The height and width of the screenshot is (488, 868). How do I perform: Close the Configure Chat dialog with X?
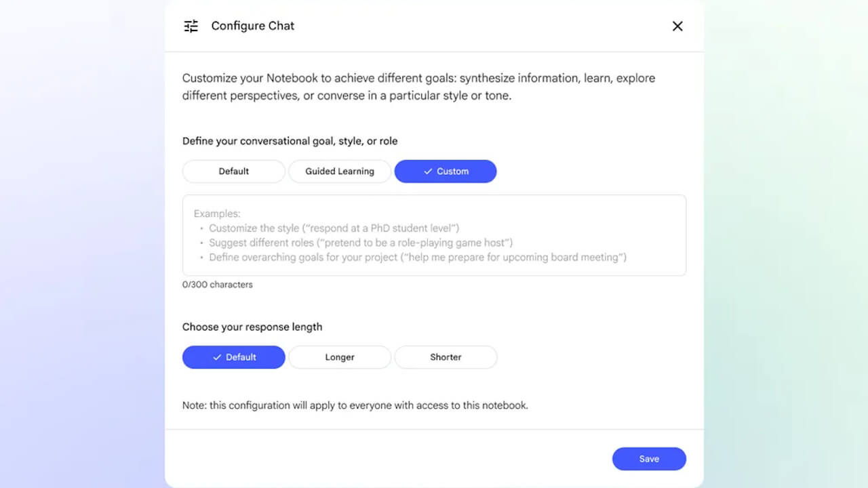coord(677,26)
